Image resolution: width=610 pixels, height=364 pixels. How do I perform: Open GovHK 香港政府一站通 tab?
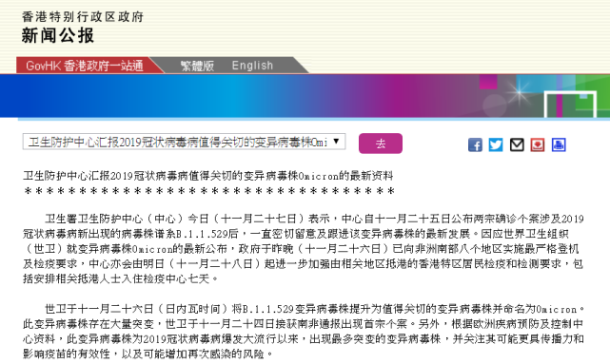pos(85,66)
